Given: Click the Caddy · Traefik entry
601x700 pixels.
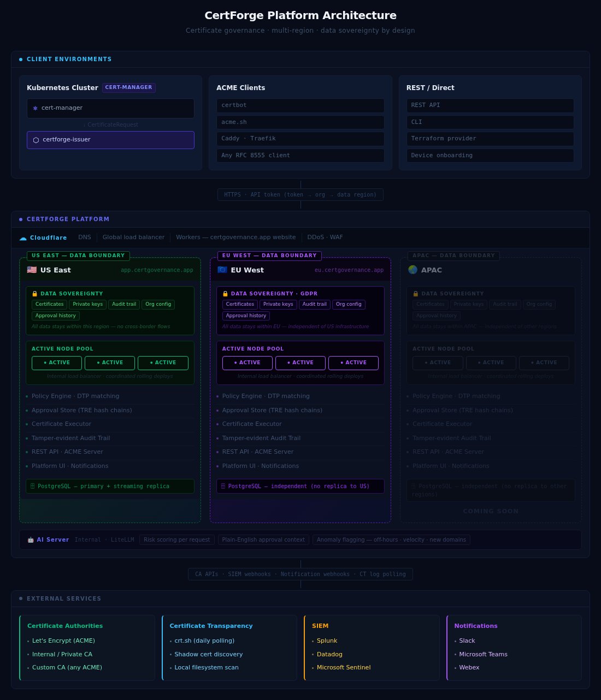Looking at the screenshot, I should 300,139.
